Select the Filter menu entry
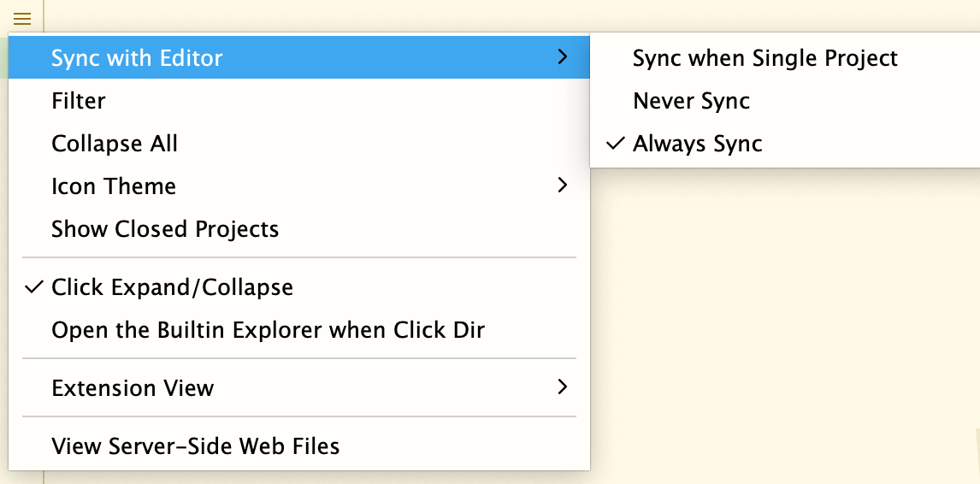Viewport: 980px width, 484px height. coord(299,101)
